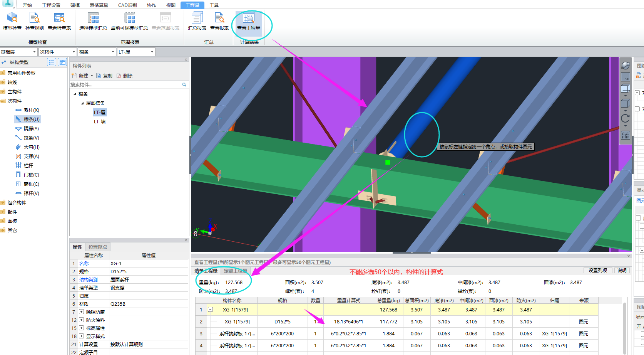This screenshot has height=355, width=644.
Task: Switch the 结构类型 panel to list view
Action: [52, 62]
